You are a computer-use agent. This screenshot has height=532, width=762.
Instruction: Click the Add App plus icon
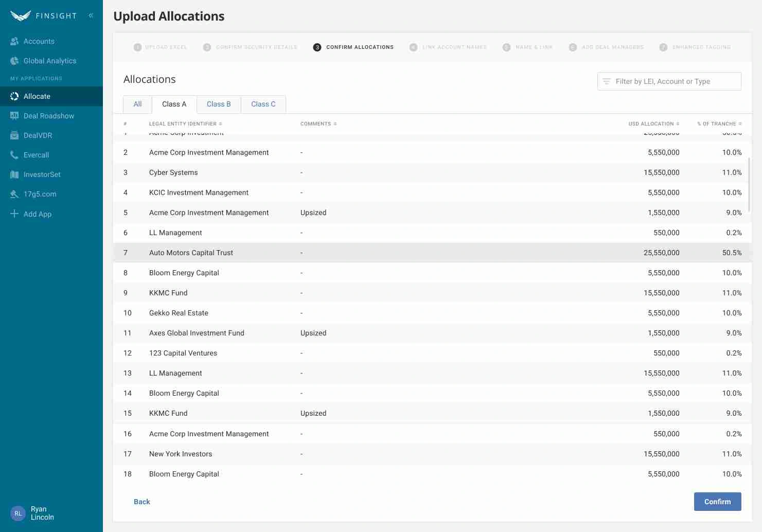click(14, 214)
